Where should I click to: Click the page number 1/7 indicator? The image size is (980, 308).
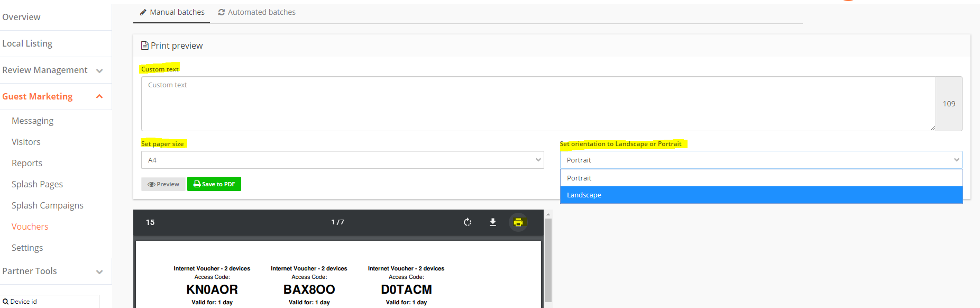[x=337, y=222]
